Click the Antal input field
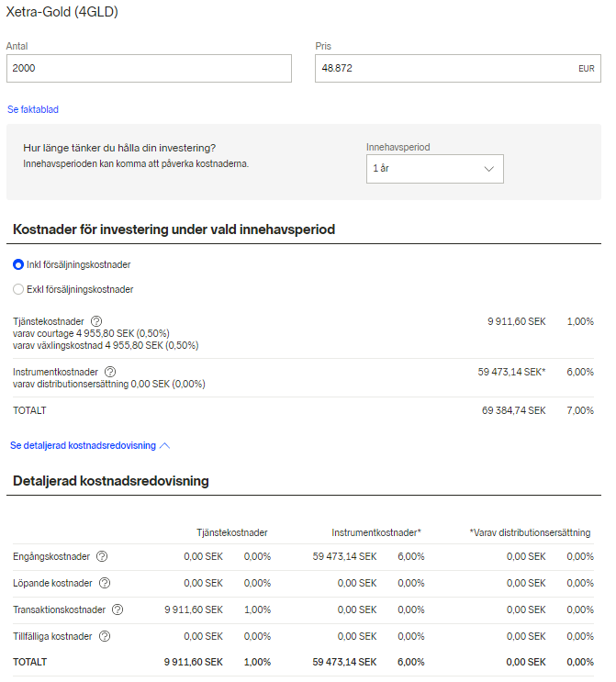The height and width of the screenshot is (682, 616). coord(149,69)
